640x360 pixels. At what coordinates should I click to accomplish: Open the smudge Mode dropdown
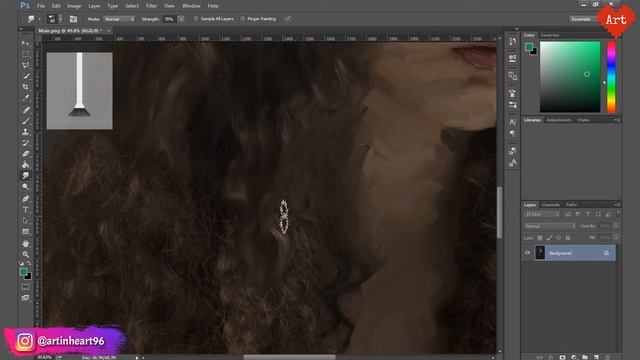point(119,19)
